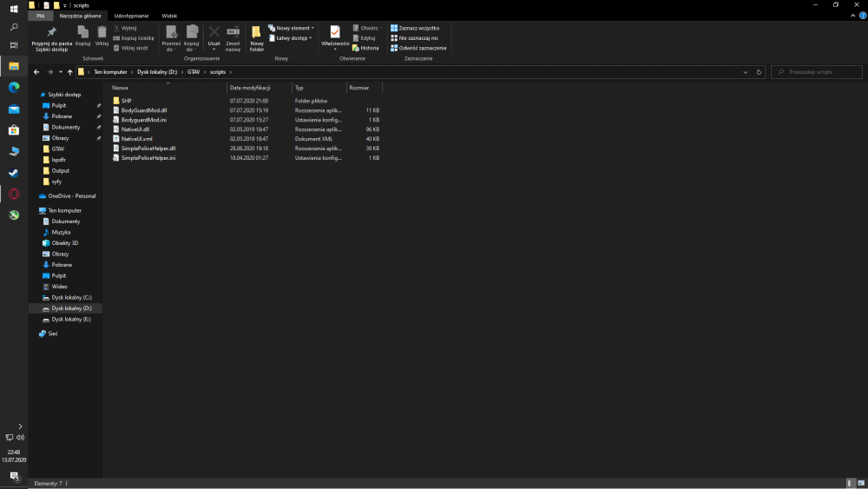
Task: Go forward with the forward arrow
Action: coord(49,72)
